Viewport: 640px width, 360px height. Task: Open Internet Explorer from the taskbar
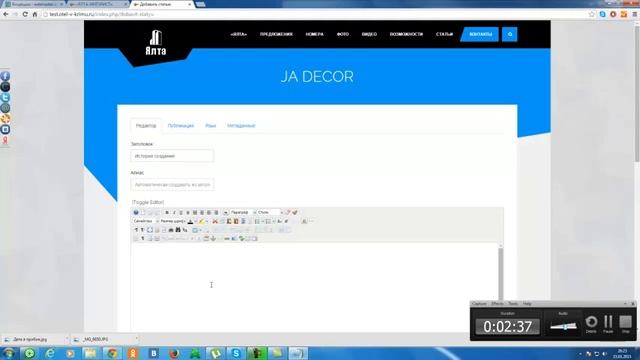50,353
